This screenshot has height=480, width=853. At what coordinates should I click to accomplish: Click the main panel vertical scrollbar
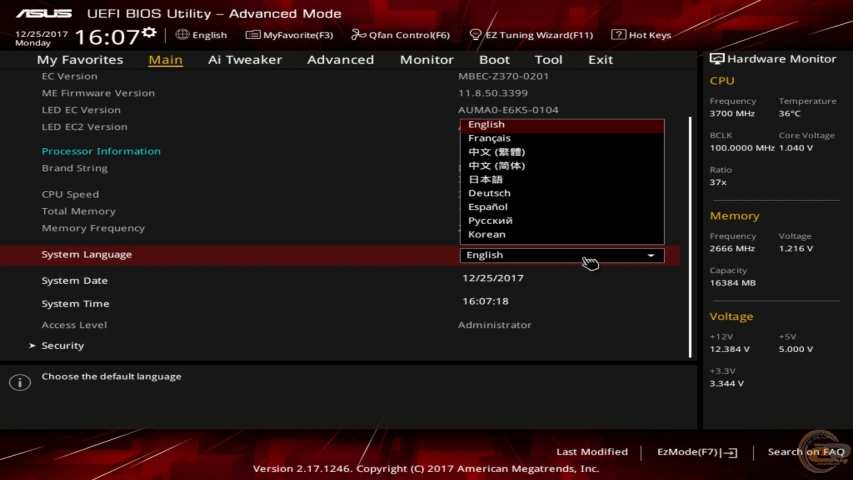[x=690, y=237]
